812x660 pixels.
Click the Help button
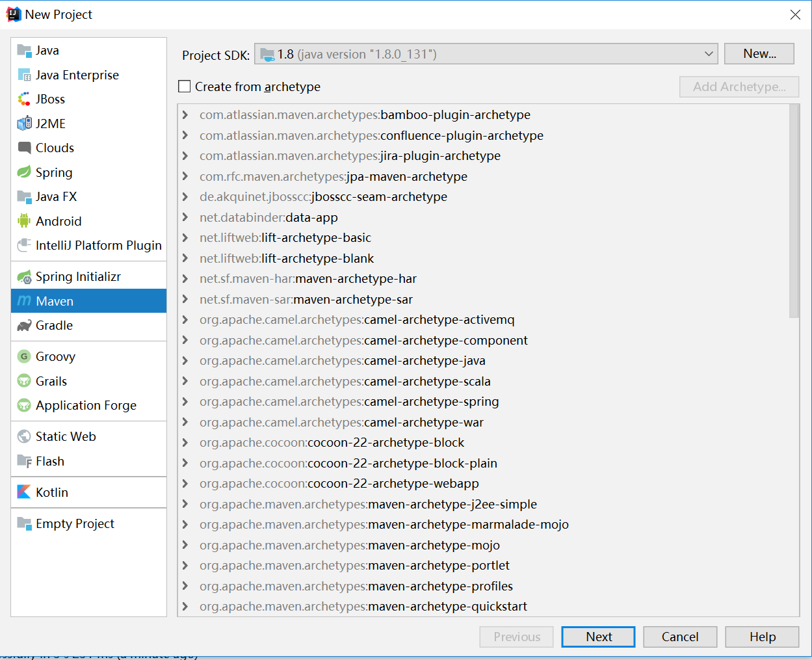(x=762, y=637)
